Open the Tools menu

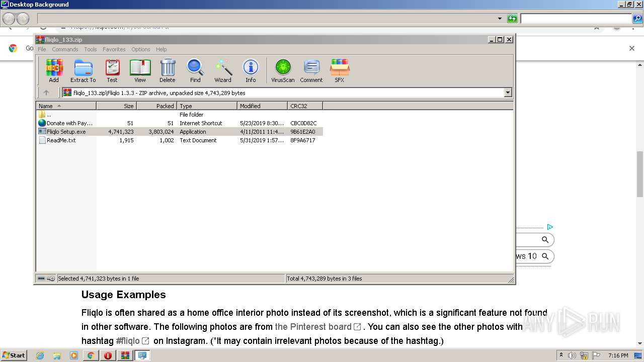click(91, 49)
